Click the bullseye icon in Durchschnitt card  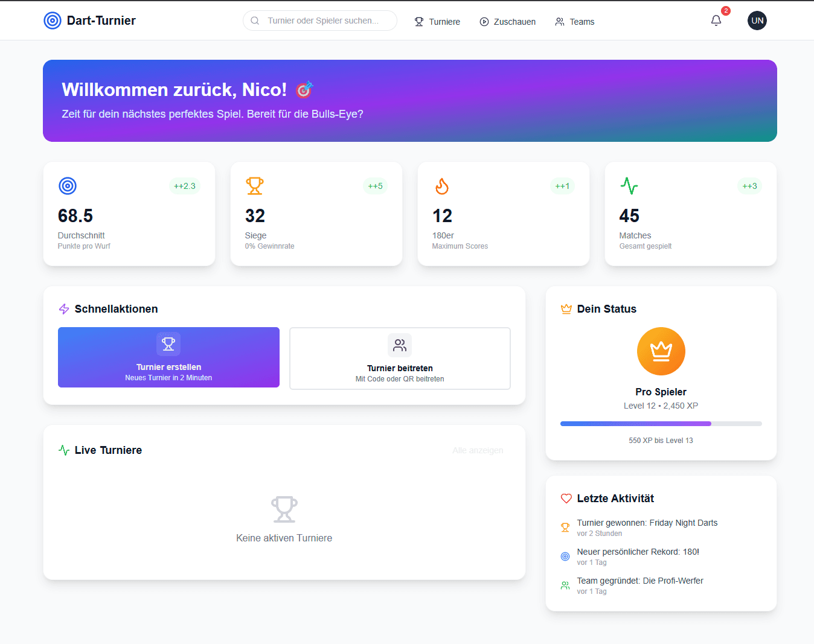coord(68,186)
